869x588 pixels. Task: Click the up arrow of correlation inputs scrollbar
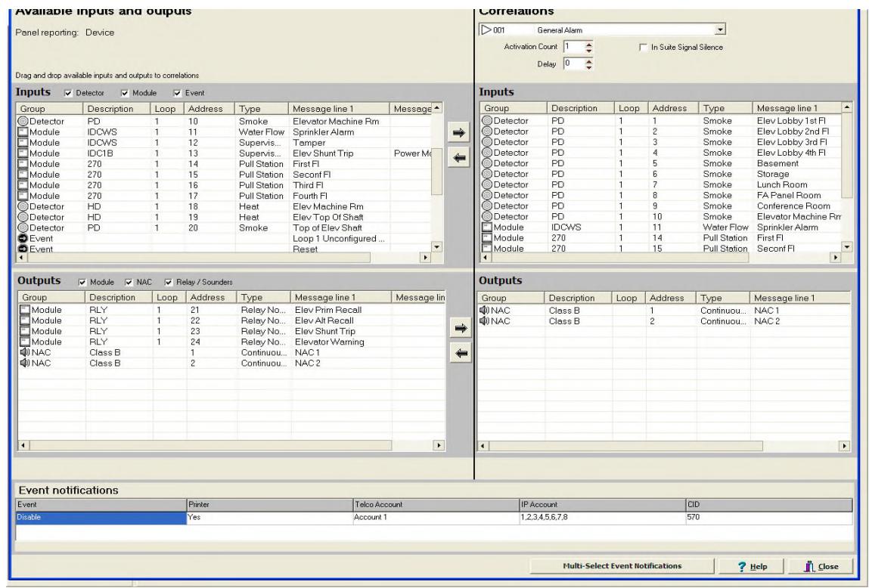point(846,107)
